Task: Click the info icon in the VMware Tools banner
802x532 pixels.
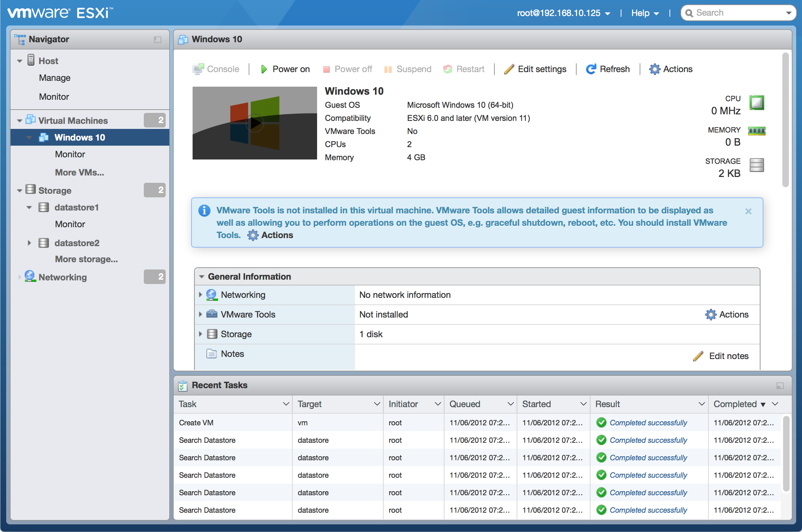Action: point(204,210)
